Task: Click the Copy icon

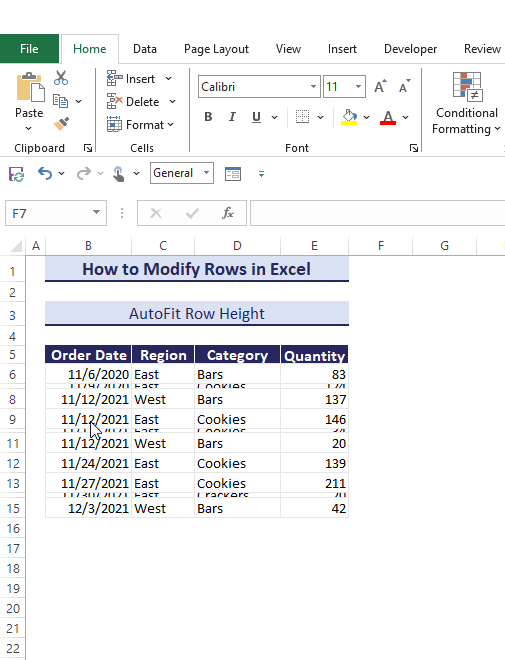Action: coord(60,101)
